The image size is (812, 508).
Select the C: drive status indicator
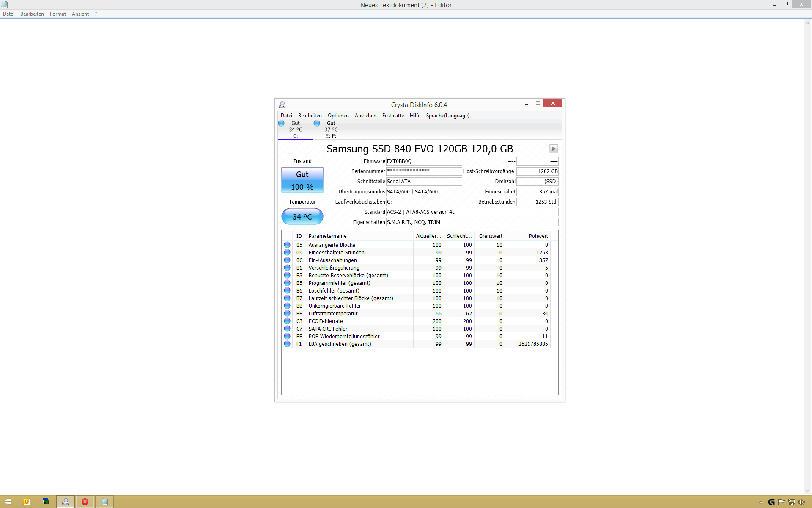tap(295, 130)
